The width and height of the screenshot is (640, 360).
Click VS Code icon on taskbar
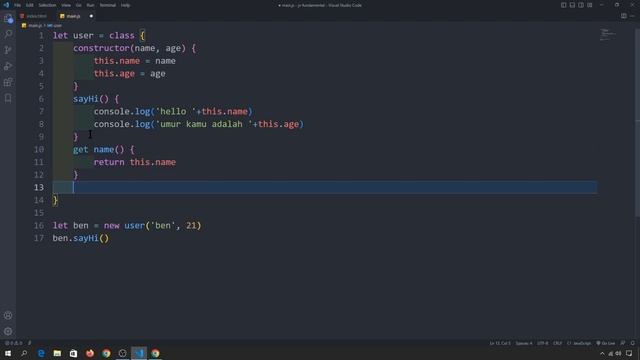tap(139, 353)
